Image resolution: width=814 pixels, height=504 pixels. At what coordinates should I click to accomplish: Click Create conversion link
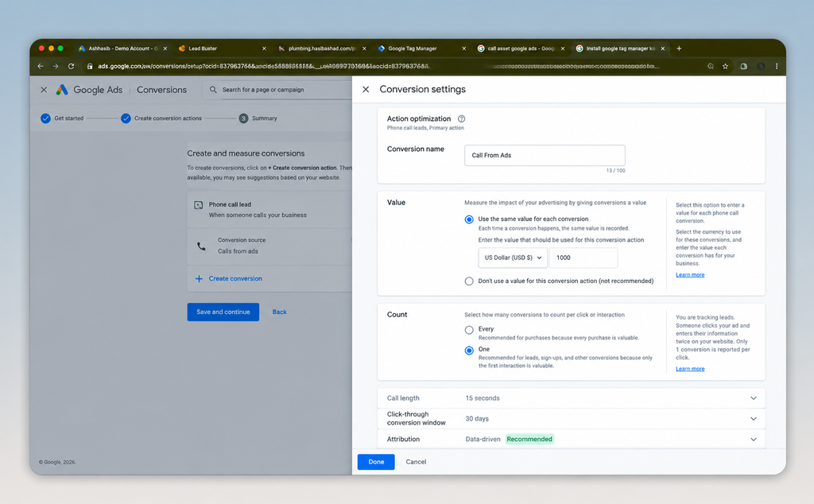[235, 279]
